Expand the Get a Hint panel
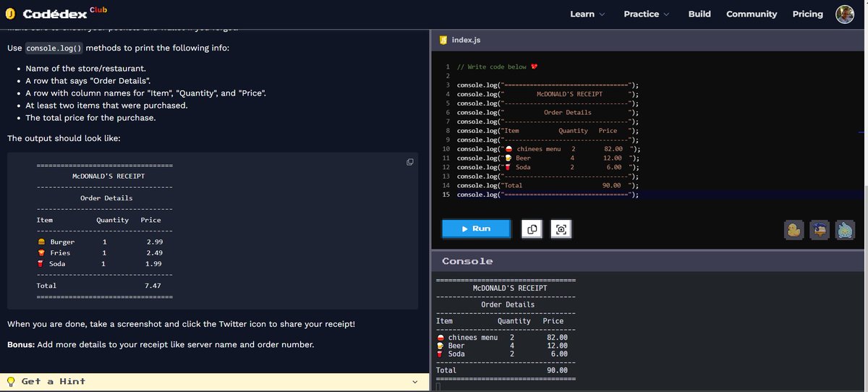Image resolution: width=868 pixels, height=392 pixels. click(215, 381)
